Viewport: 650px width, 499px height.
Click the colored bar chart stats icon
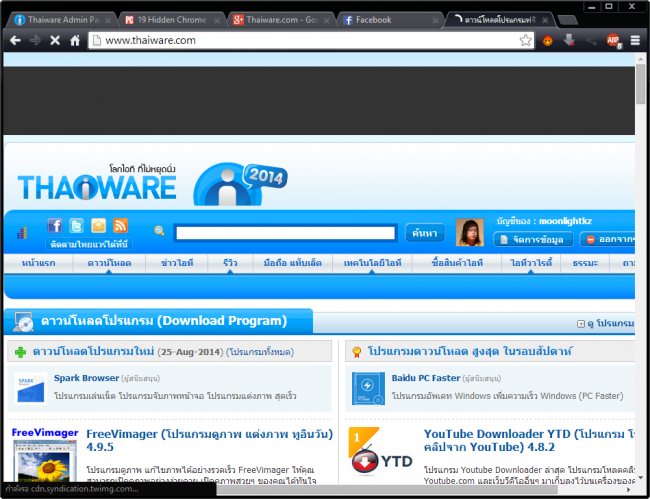pyautogui.click(x=22, y=233)
